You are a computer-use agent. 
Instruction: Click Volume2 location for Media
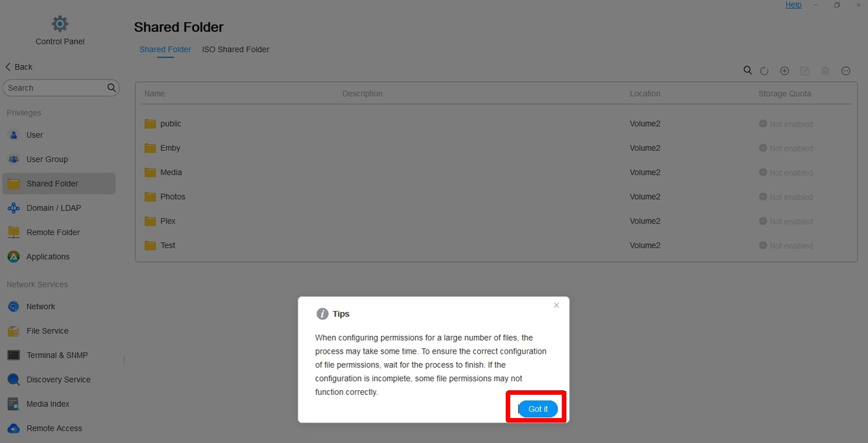[645, 173]
